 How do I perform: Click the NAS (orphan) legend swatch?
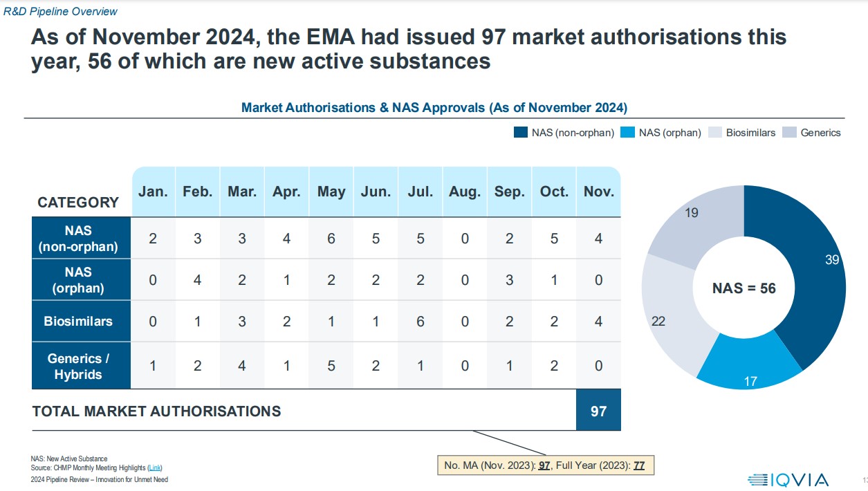pos(627,132)
